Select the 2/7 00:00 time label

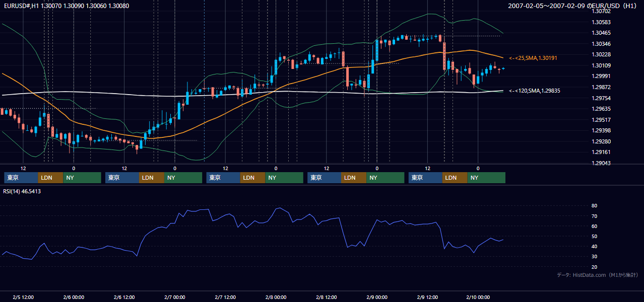click(175, 297)
